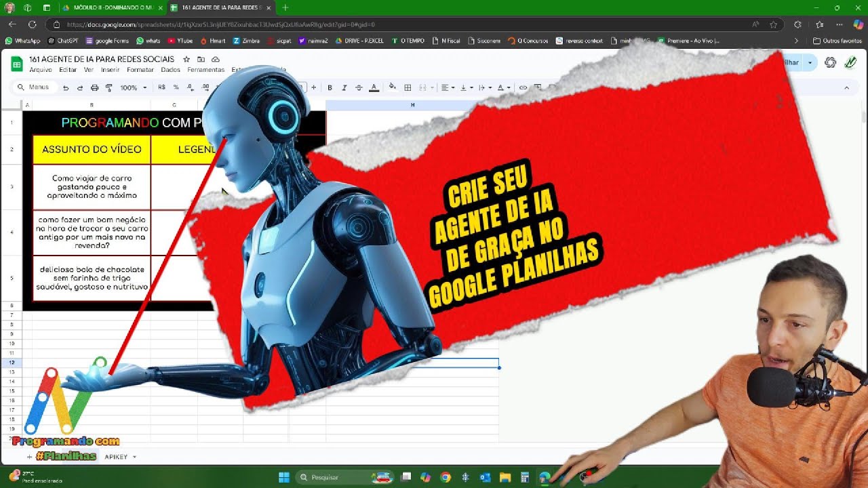
Task: Switch to MÓDULO II browser tab
Action: (x=113, y=7)
